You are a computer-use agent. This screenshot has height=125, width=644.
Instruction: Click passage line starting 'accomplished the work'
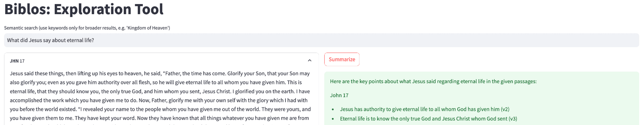coord(159,100)
